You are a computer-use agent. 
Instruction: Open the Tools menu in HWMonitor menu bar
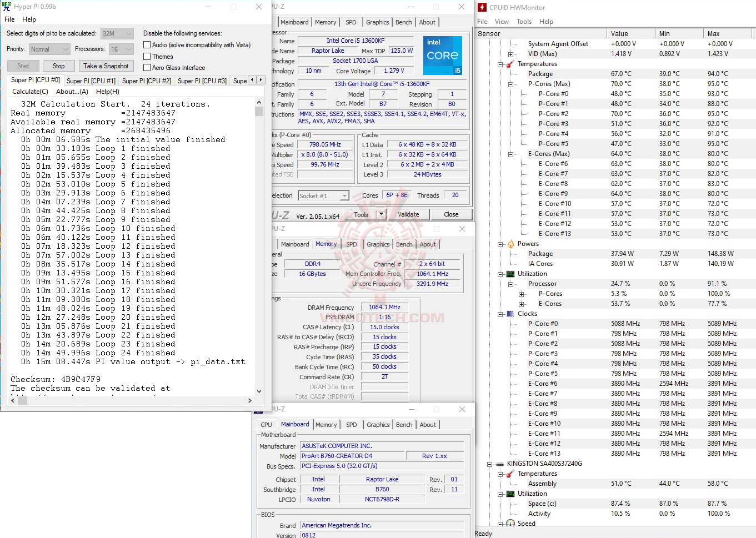pyautogui.click(x=524, y=22)
